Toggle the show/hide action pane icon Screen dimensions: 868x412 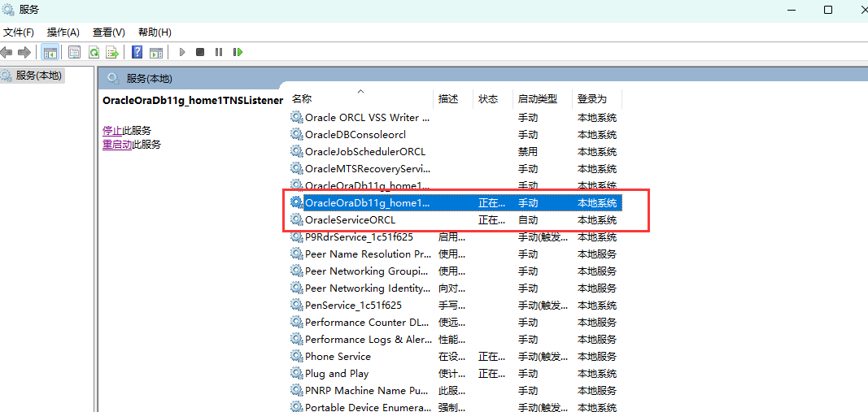[156, 52]
